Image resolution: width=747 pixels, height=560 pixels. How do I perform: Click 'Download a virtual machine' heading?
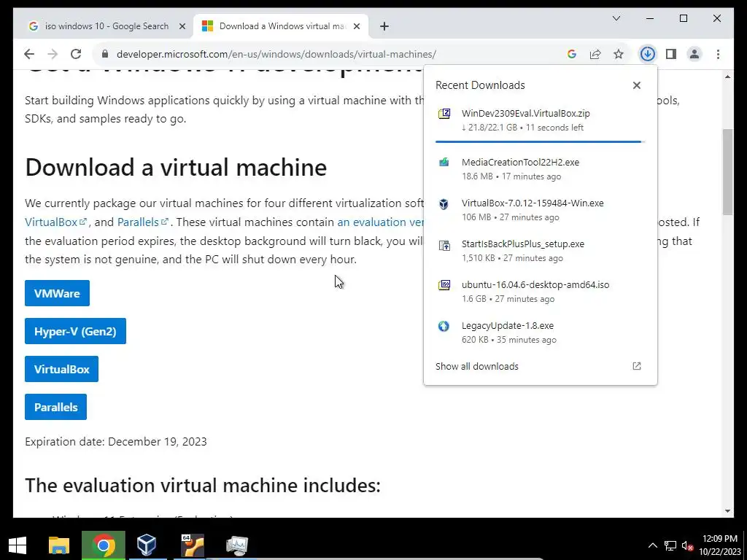176,167
